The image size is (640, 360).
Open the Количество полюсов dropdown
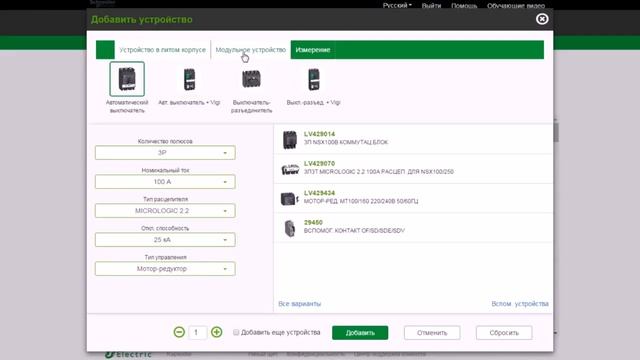(165, 153)
